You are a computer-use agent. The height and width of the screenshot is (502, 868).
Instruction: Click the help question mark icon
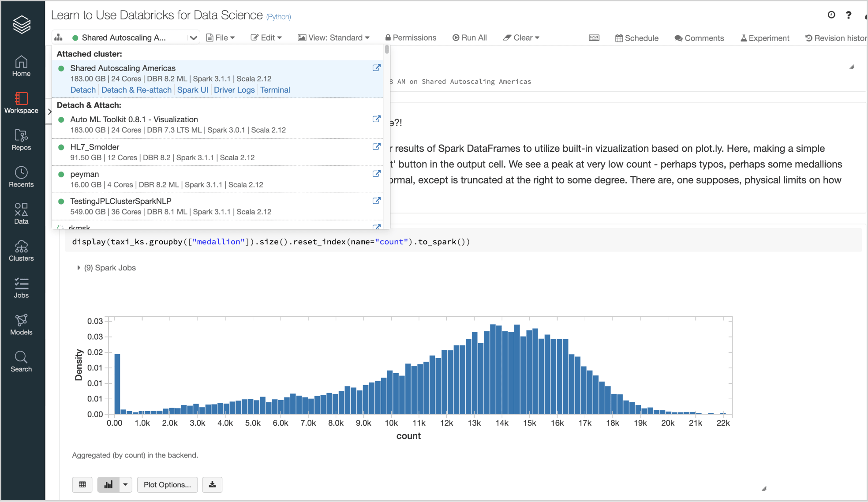[x=848, y=15]
